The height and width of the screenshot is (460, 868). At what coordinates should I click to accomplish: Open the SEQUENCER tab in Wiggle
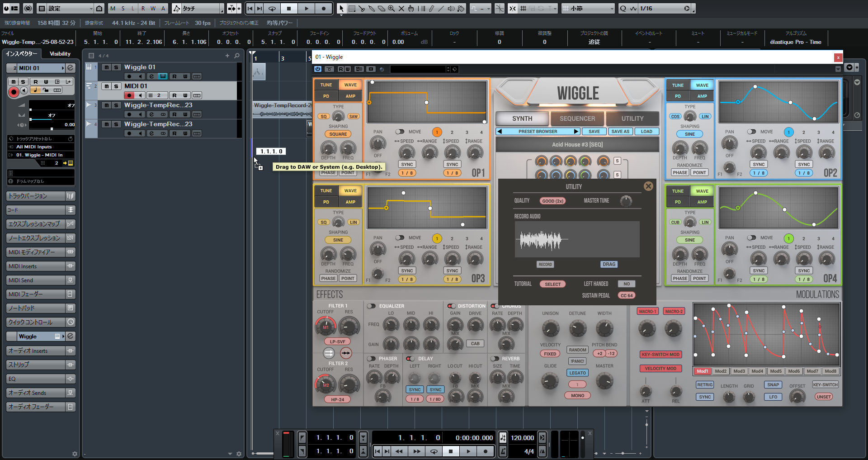pos(577,119)
